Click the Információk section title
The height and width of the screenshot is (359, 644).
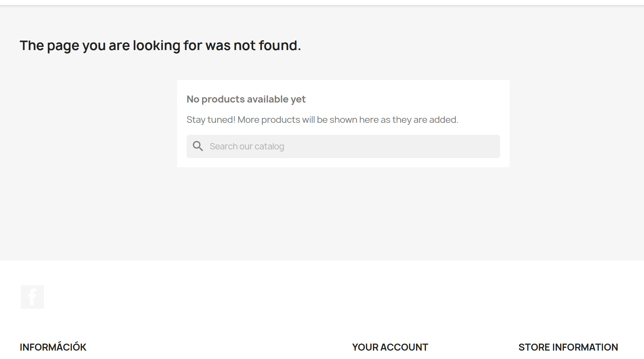coord(53,347)
